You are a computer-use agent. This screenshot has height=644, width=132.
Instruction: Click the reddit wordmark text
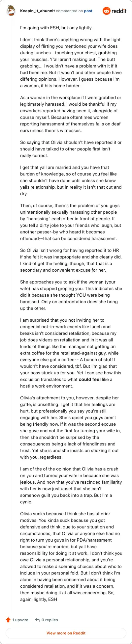click(119, 11)
